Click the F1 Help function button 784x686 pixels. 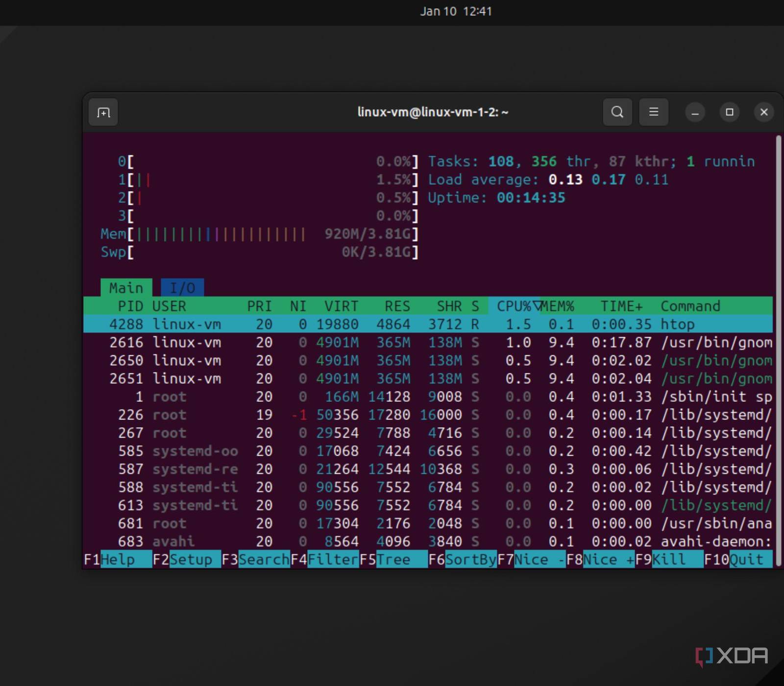click(x=118, y=560)
